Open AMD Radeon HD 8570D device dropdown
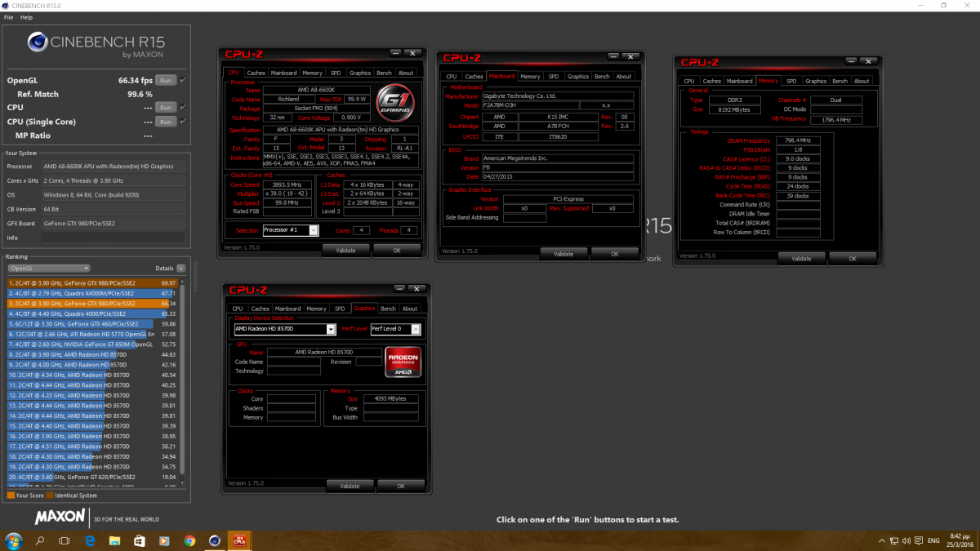Screen dimensions: 980x551 pos(284,329)
